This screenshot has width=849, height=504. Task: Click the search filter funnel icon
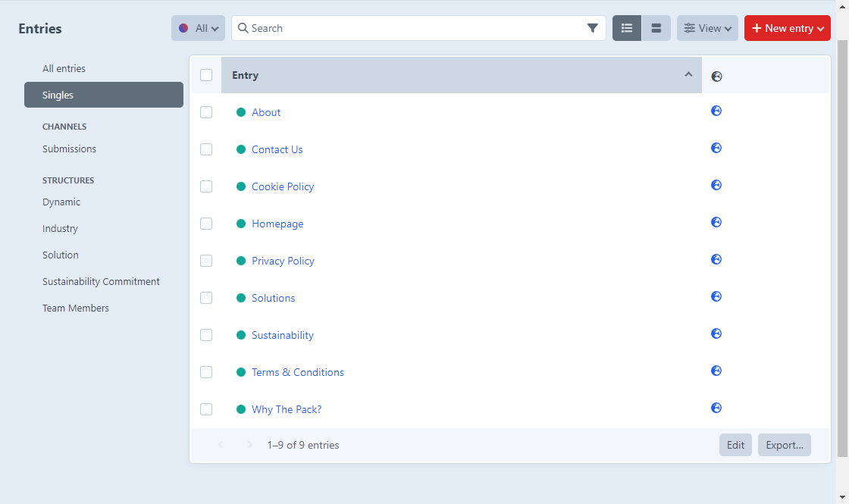pos(592,28)
